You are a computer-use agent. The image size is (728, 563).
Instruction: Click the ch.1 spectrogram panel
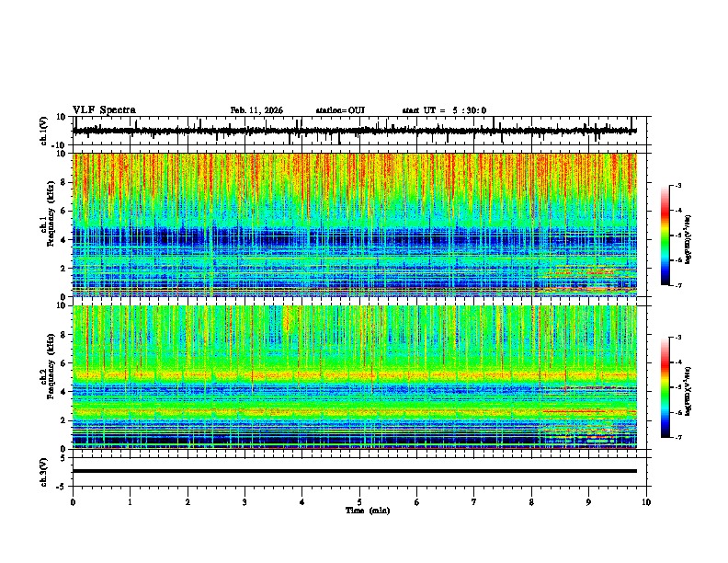[354, 224]
